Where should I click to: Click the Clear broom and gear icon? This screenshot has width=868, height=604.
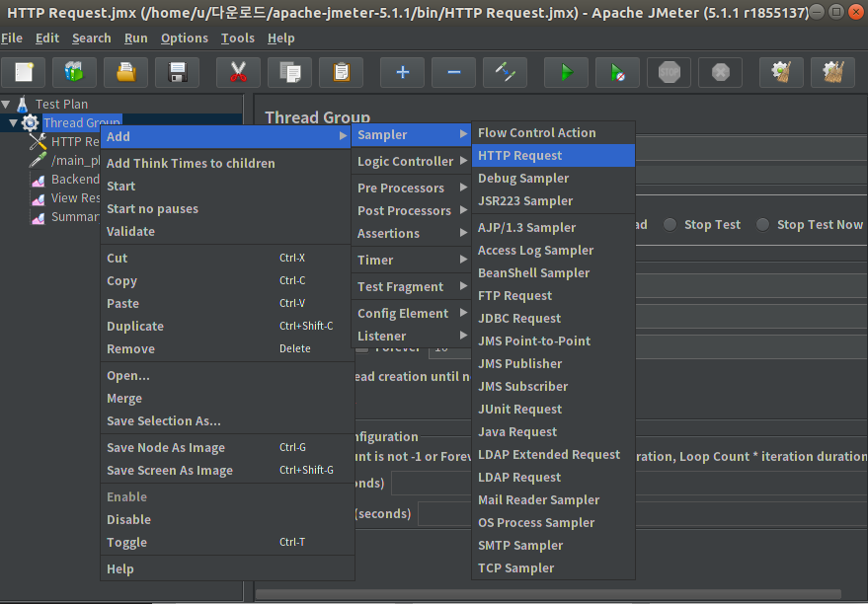coord(782,72)
